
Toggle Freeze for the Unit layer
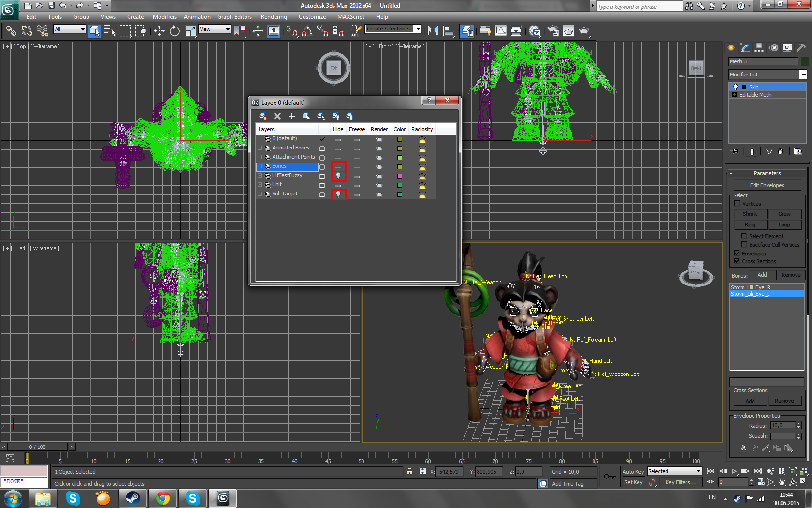pos(357,185)
